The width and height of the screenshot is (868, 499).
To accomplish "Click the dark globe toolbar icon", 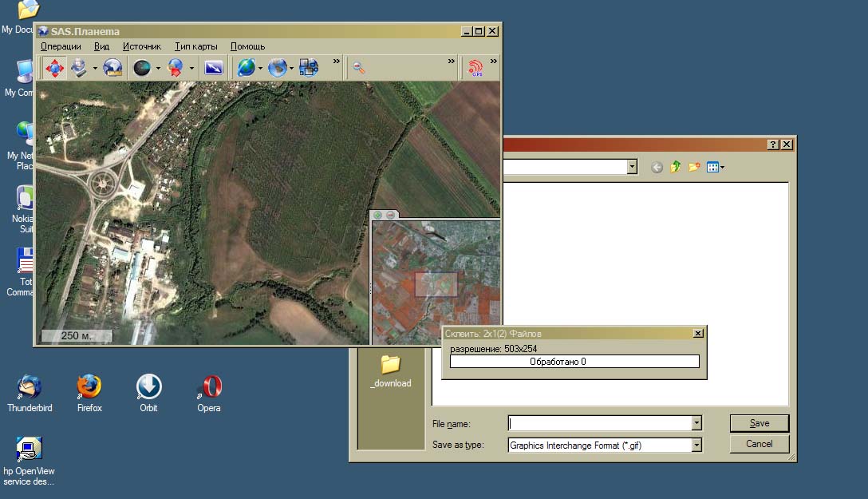I will pos(141,69).
